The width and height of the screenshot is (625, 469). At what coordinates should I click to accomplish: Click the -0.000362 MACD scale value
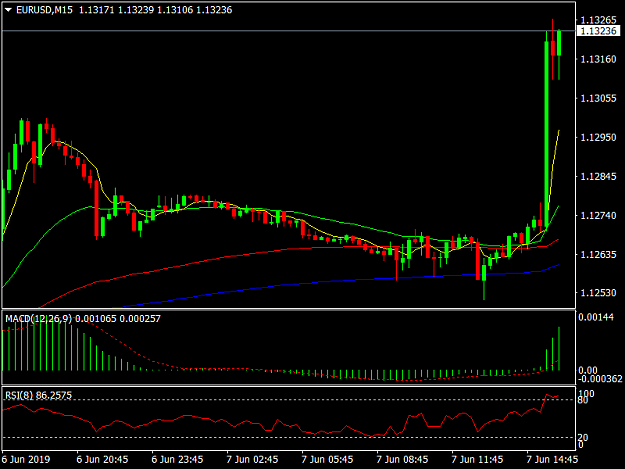tap(600, 379)
